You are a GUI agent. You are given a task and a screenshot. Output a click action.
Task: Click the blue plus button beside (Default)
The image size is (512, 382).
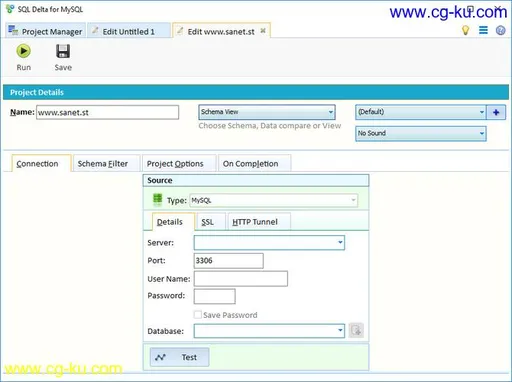pyautogui.click(x=496, y=112)
